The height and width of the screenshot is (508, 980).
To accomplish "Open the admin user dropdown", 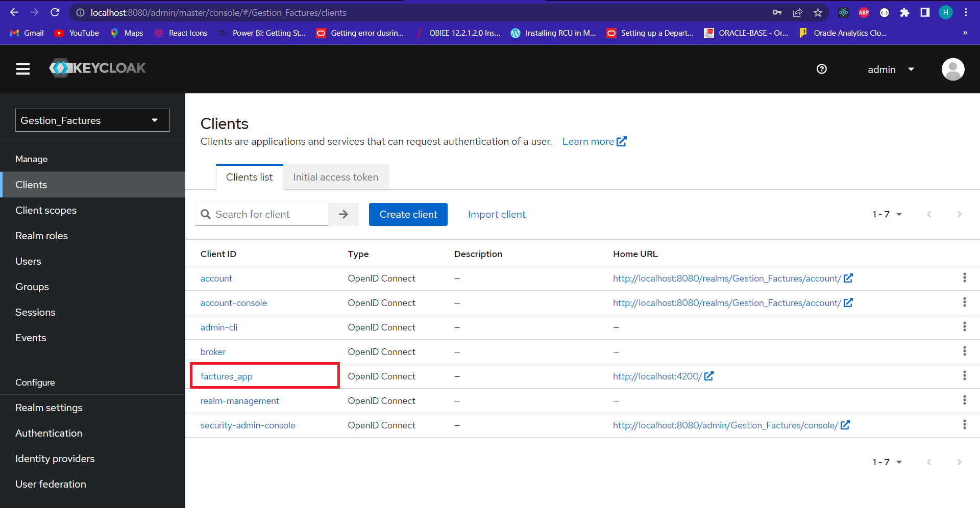I will click(x=891, y=69).
